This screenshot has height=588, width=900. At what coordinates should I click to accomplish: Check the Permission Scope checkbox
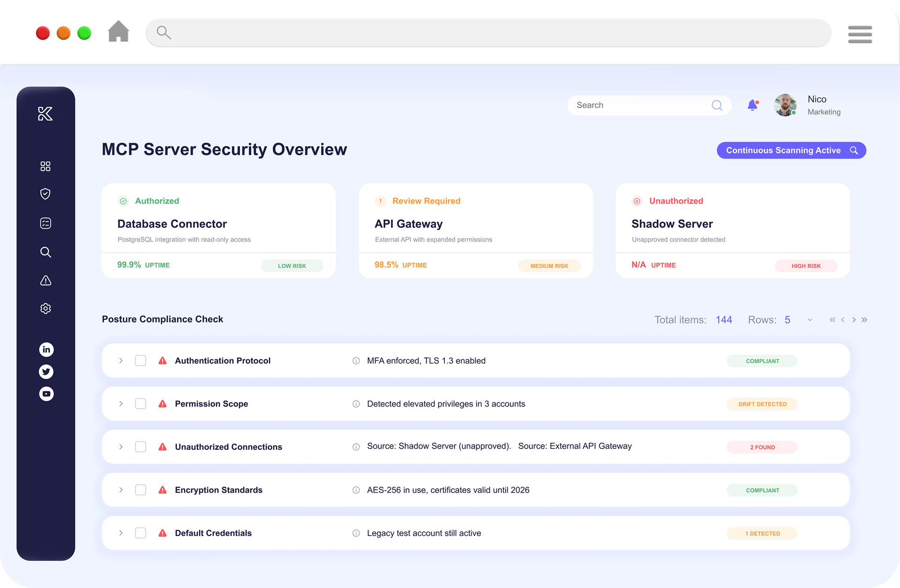140,403
